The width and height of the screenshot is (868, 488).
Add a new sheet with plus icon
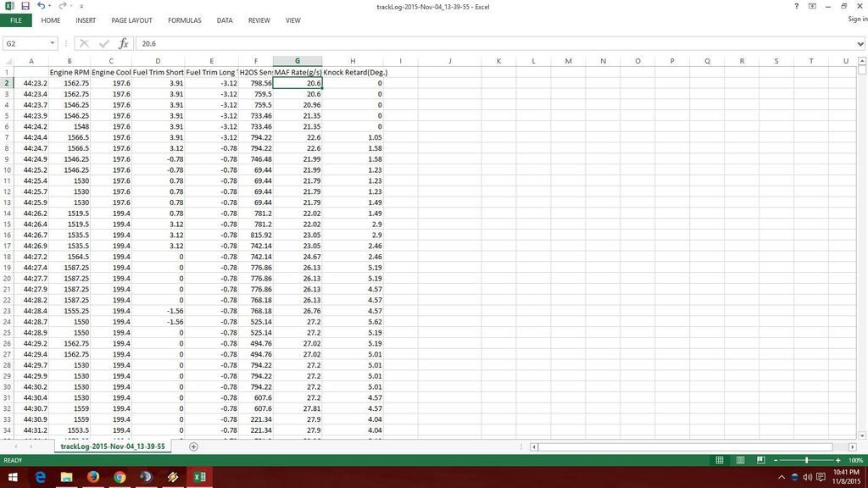[193, 446]
